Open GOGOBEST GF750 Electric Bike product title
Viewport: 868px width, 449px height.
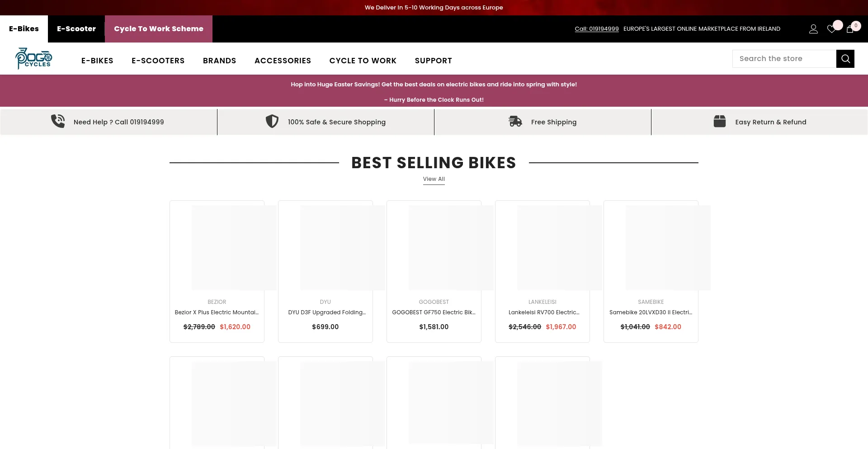(434, 312)
